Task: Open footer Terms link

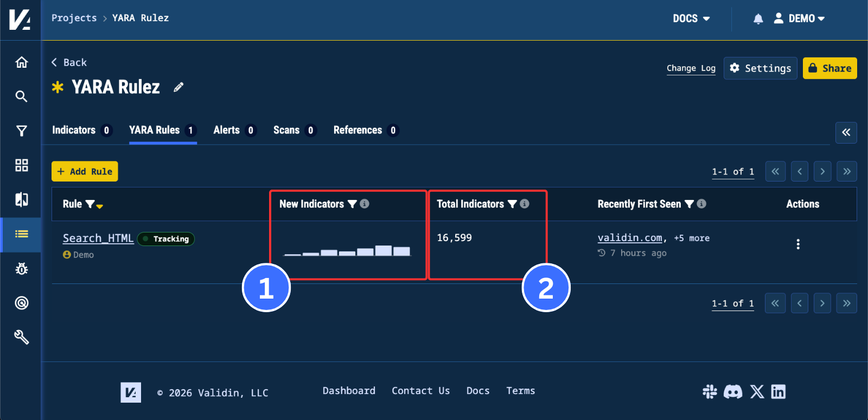Action: (521, 391)
